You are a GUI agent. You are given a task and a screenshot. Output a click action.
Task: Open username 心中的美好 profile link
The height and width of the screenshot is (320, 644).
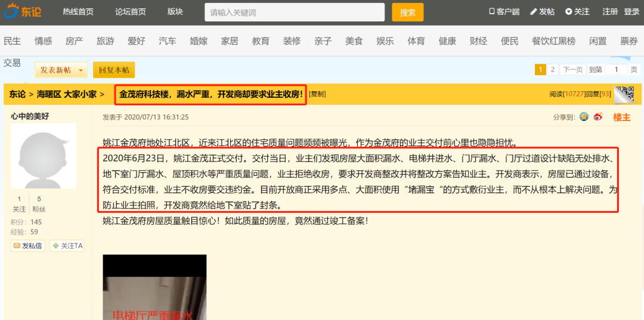(x=30, y=117)
